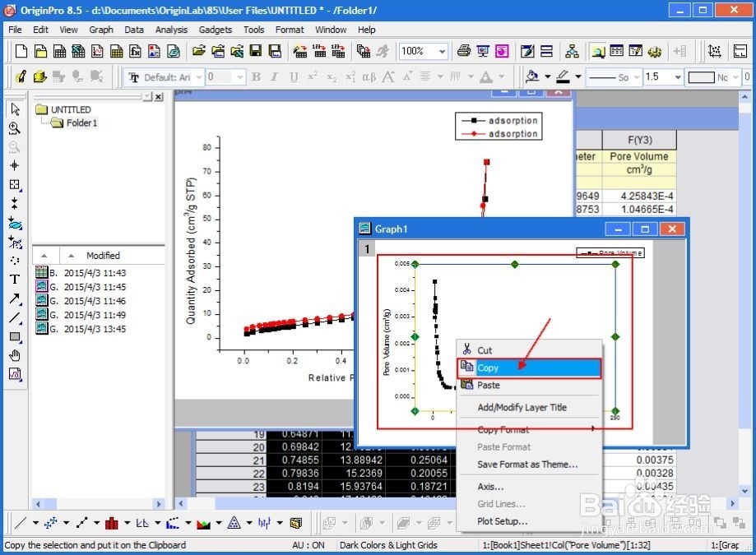The width and height of the screenshot is (756, 555).
Task: Click the Import Single ASCII icon
Action: coord(319,51)
